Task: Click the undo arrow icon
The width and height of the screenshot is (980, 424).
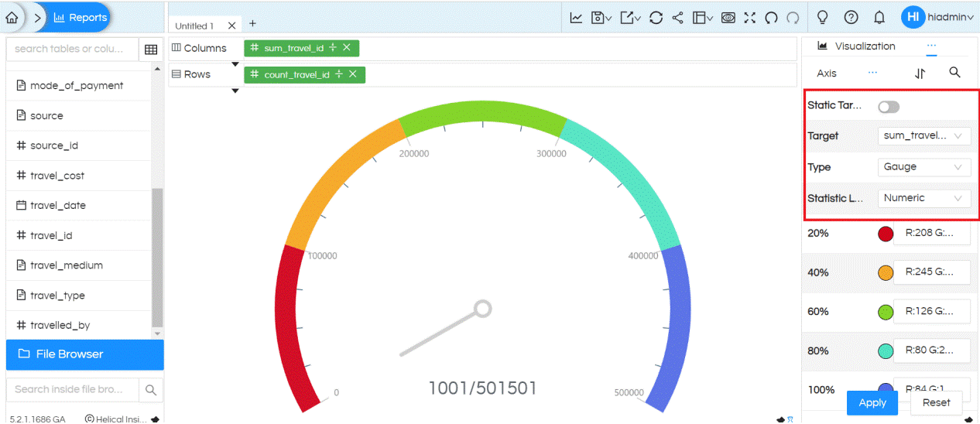Action: click(x=771, y=17)
